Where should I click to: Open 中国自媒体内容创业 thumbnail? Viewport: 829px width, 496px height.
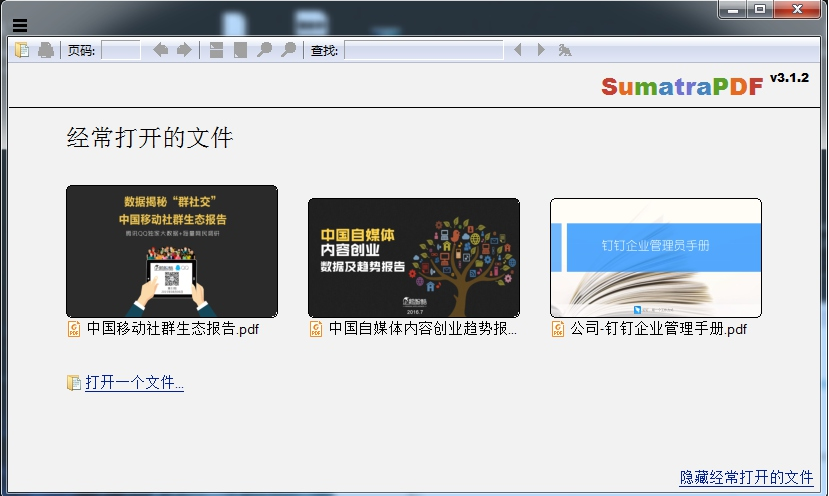point(414,258)
